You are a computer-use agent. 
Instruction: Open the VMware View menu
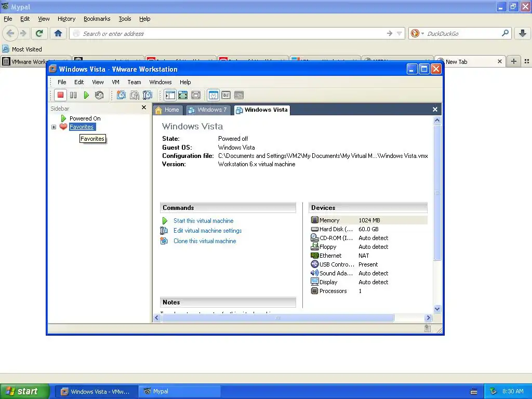coord(98,82)
